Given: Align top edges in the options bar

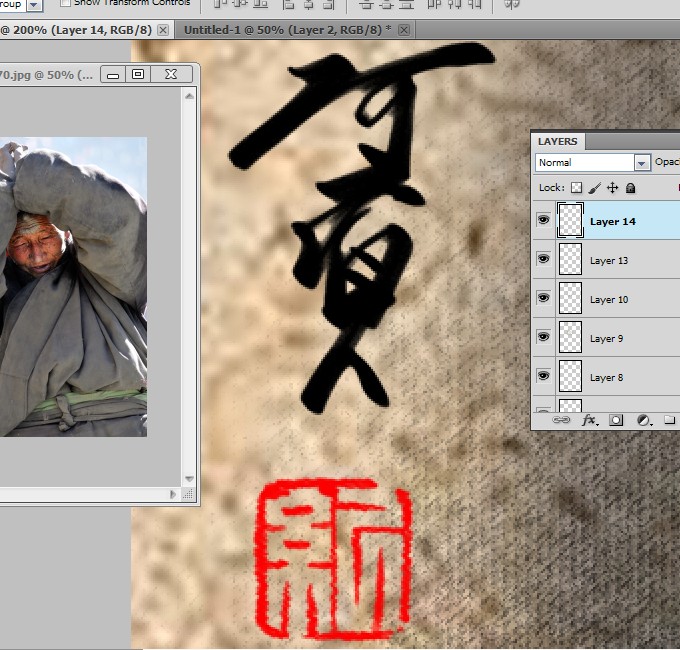Looking at the screenshot, I should (221, 4).
